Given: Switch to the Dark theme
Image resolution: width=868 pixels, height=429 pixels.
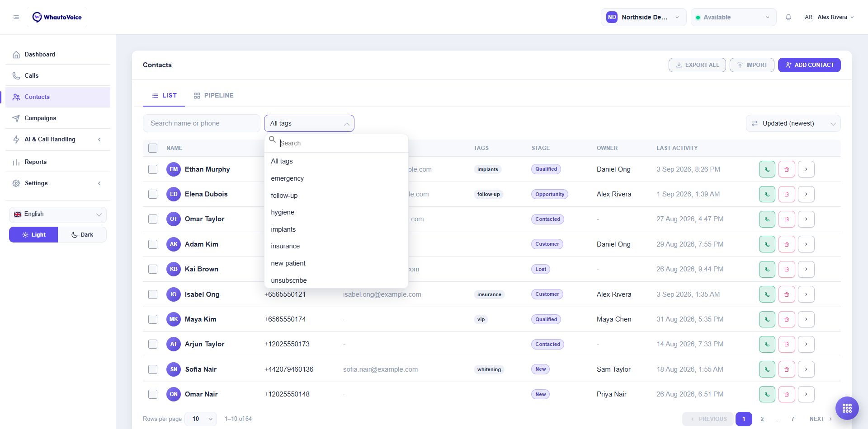Looking at the screenshot, I should tap(82, 235).
